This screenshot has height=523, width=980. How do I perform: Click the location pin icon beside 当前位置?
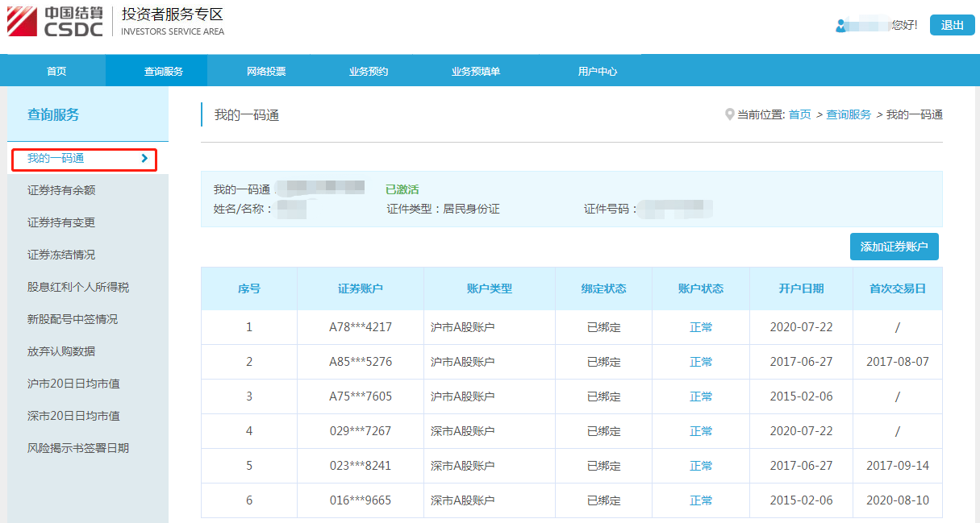[728, 114]
